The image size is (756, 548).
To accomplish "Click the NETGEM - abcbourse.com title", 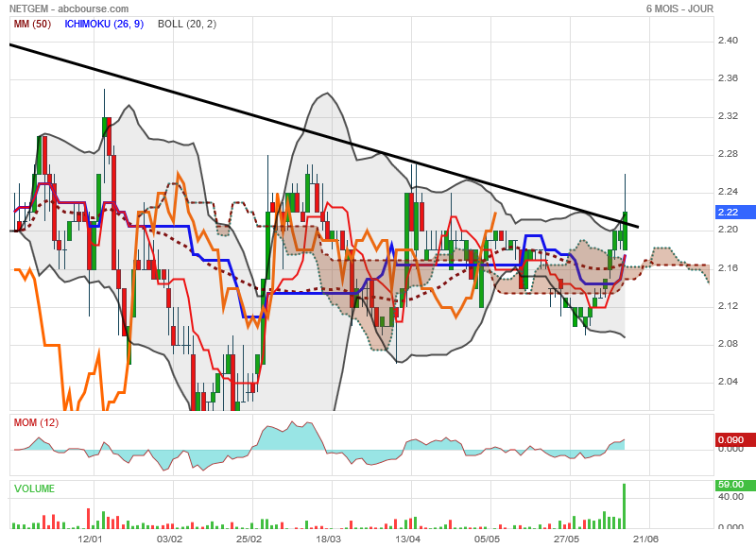I will [x=69, y=9].
